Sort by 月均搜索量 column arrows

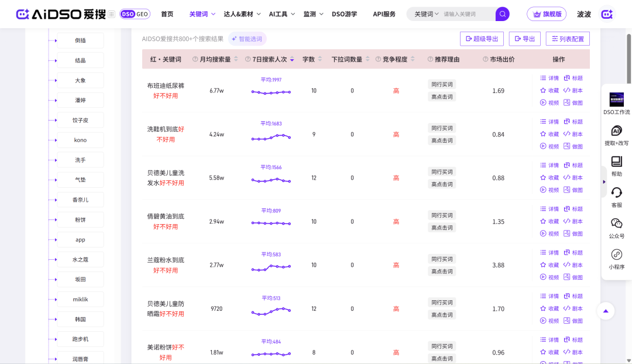tap(236, 59)
